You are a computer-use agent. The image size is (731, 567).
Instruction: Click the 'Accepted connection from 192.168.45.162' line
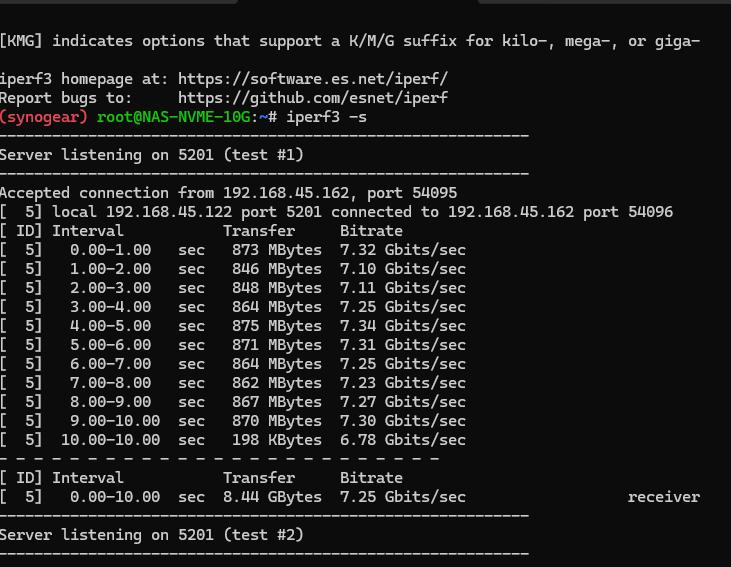228,193
